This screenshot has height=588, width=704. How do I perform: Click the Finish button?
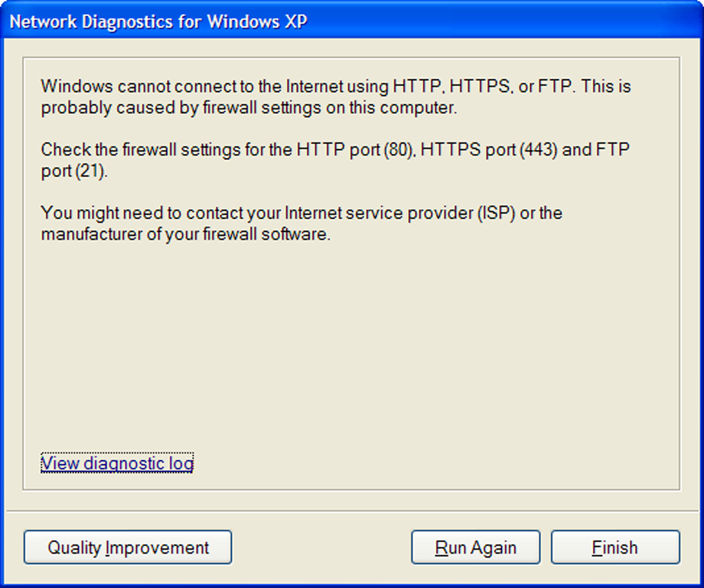[615, 547]
